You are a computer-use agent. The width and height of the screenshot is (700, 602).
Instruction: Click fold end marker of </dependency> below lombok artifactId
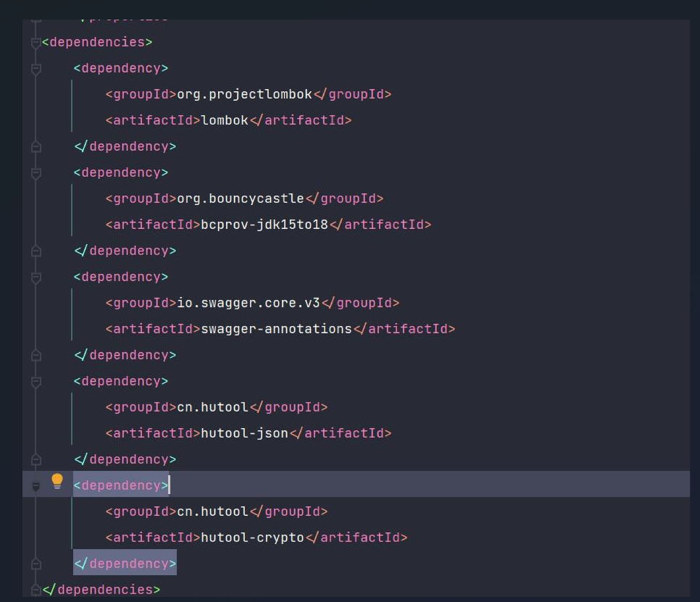point(36,147)
